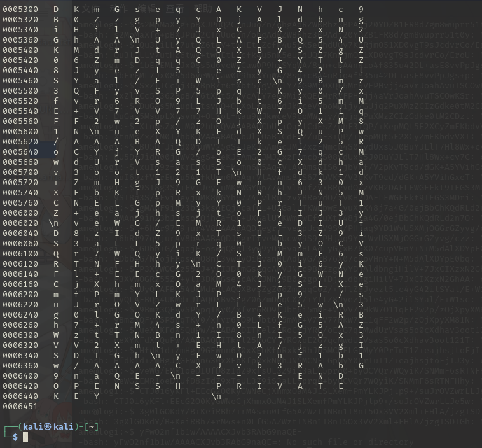
Task: Click the offset 0006060
Action: pos(20,243)
